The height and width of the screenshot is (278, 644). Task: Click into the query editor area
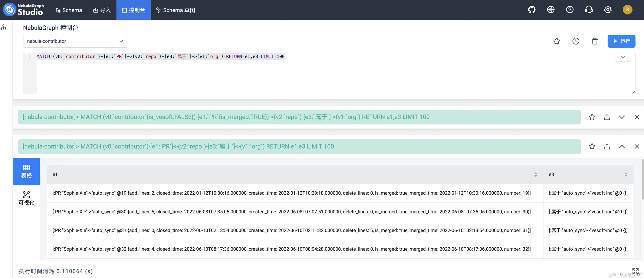pyautogui.click(x=325, y=75)
